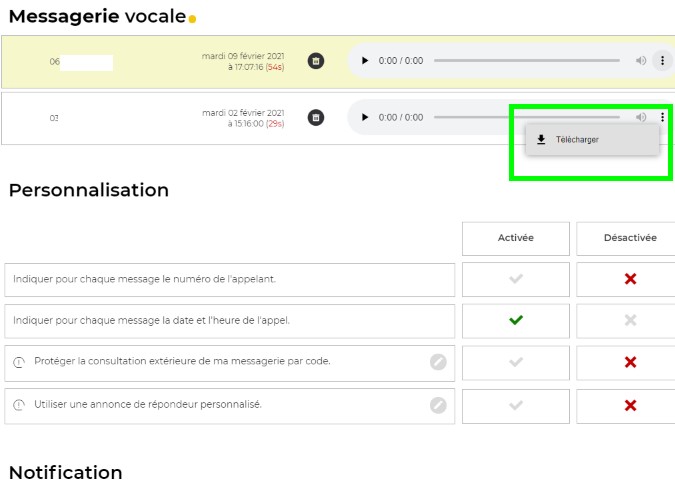
Task: Open more options for the 09 février player
Action: [x=662, y=61]
